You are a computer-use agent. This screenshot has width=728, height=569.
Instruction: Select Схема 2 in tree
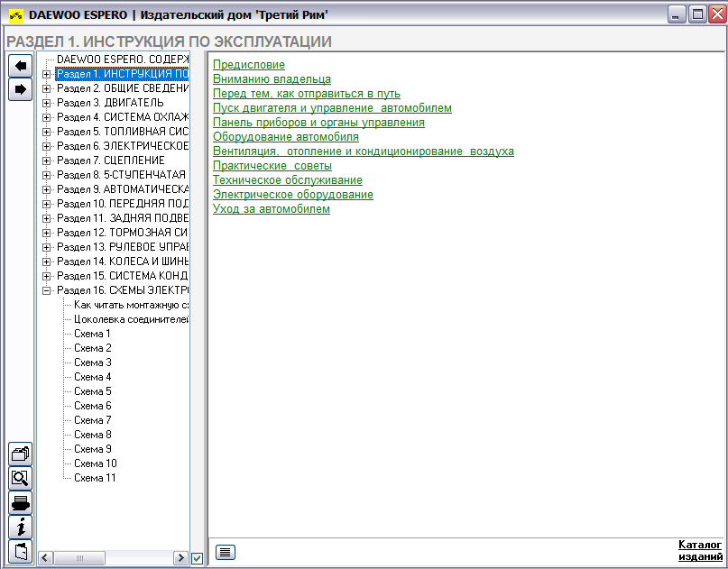click(x=92, y=348)
